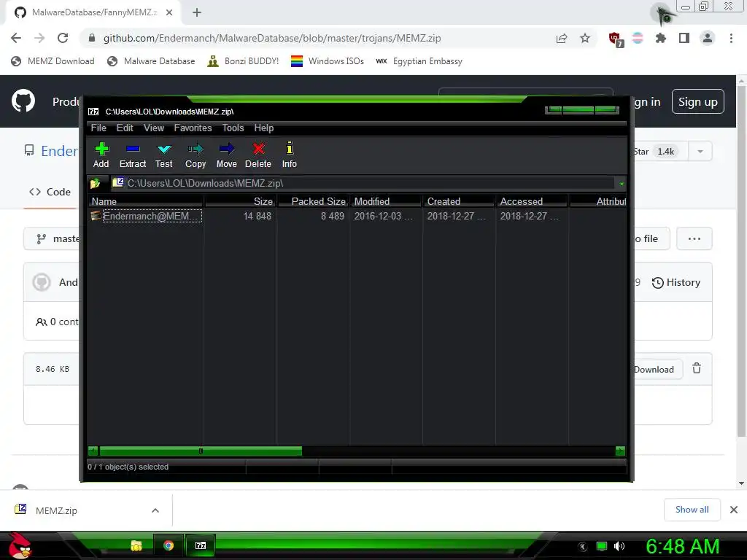Close the MalwareDatabase tab
The image size is (747, 560).
pyautogui.click(x=169, y=12)
